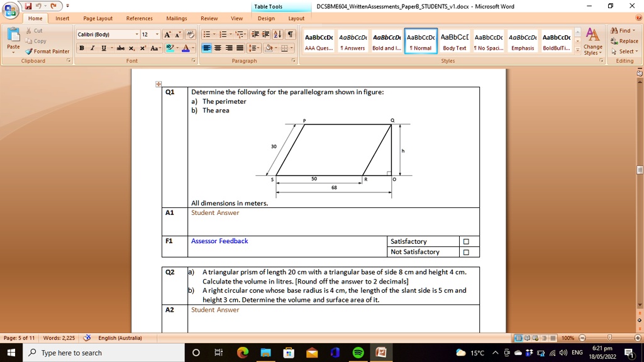Apply italic formatting
Screen dimensions: 644x362
(92, 48)
